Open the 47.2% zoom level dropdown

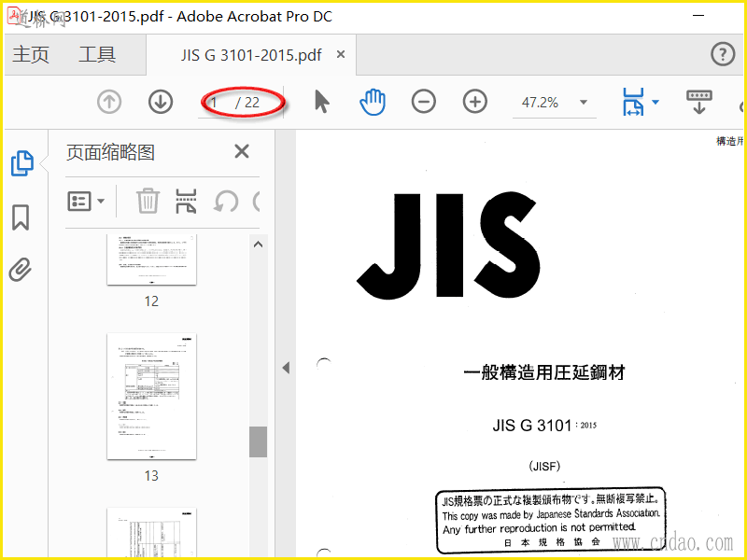coord(584,103)
